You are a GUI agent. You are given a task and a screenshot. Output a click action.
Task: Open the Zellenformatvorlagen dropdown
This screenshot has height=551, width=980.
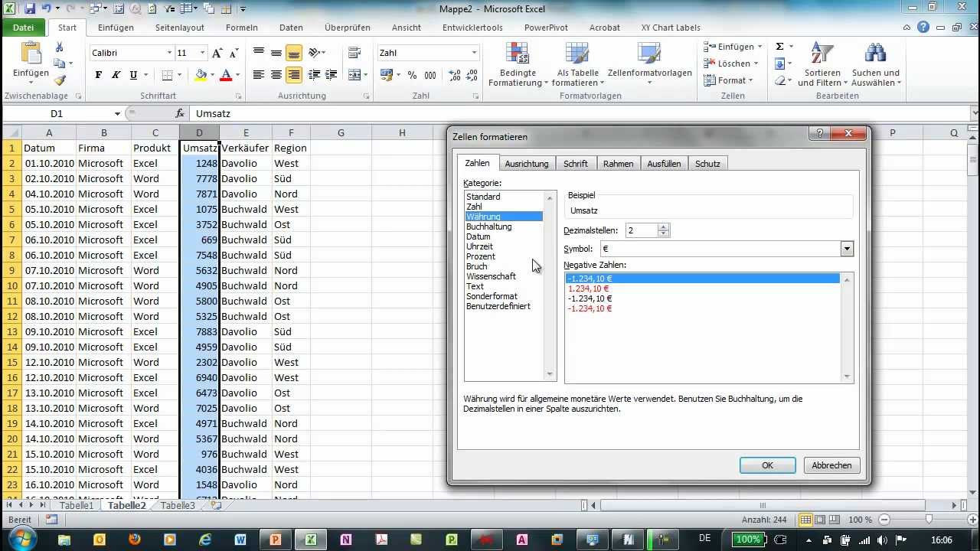tap(649, 65)
